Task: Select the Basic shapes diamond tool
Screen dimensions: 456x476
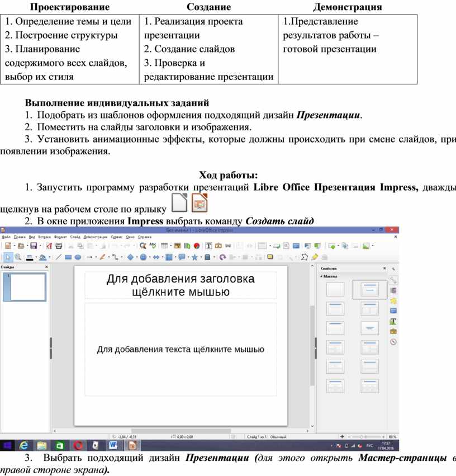Action: pos(130,257)
